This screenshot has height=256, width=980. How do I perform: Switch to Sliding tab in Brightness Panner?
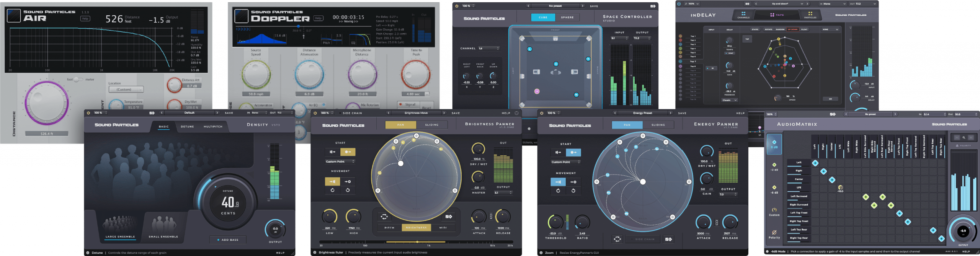point(432,125)
